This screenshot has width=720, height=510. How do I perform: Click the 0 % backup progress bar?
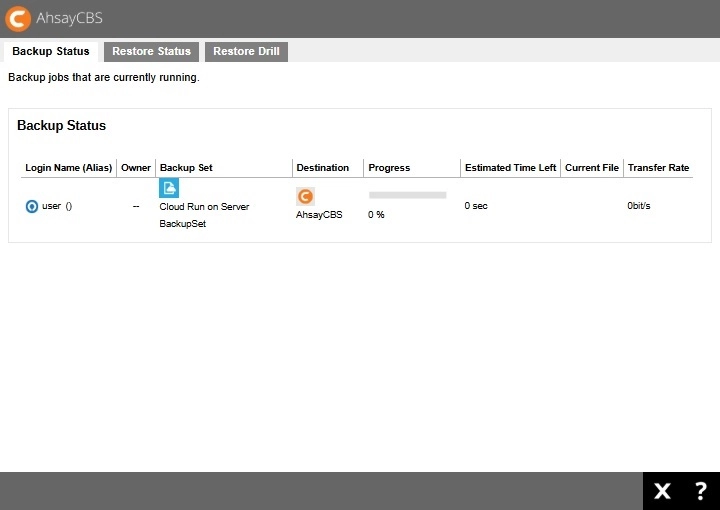[x=408, y=195]
